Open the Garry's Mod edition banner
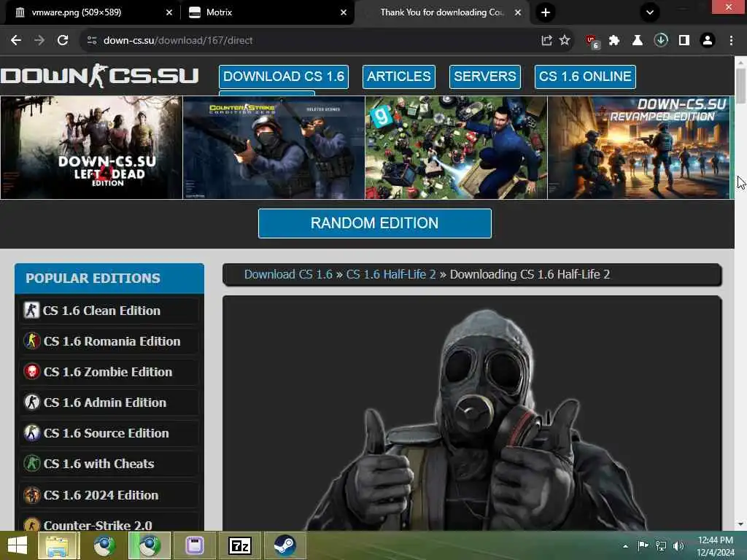747x560 pixels. pos(457,147)
